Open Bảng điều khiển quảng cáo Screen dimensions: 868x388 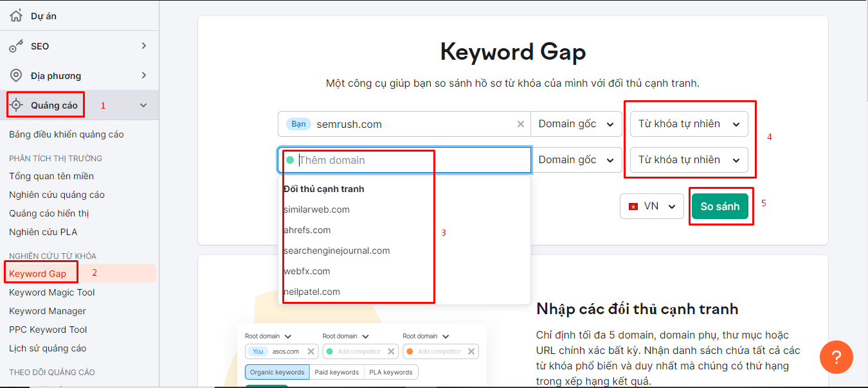click(66, 134)
